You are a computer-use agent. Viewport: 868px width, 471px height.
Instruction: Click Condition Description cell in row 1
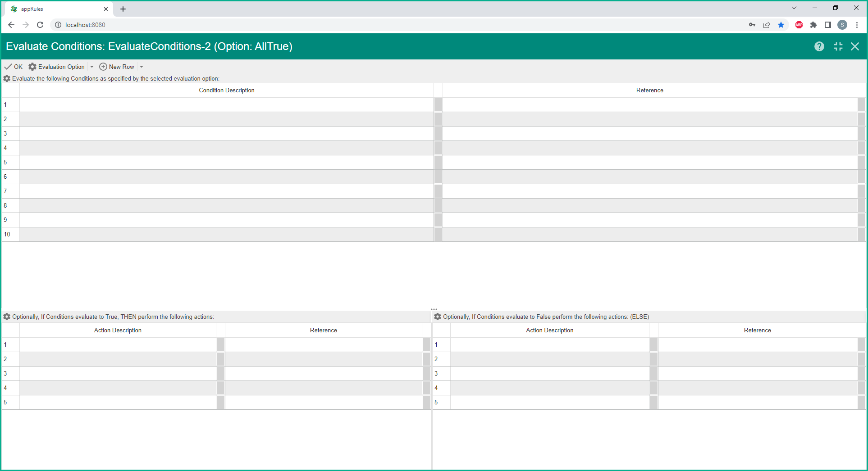click(x=226, y=105)
